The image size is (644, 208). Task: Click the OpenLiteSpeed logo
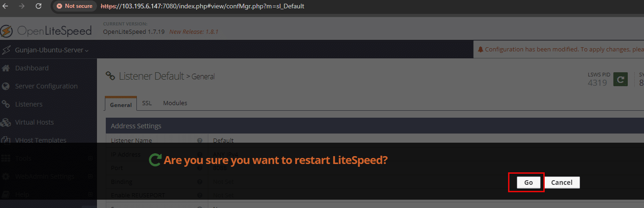[x=46, y=31]
